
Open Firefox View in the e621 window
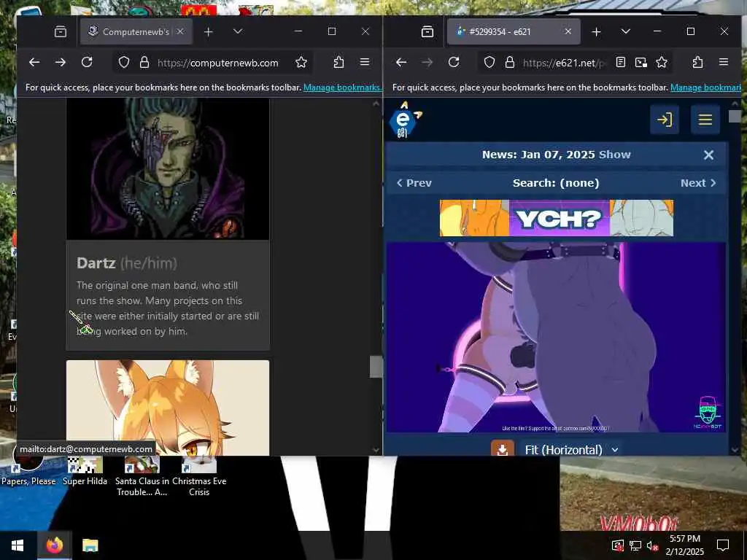(427, 32)
